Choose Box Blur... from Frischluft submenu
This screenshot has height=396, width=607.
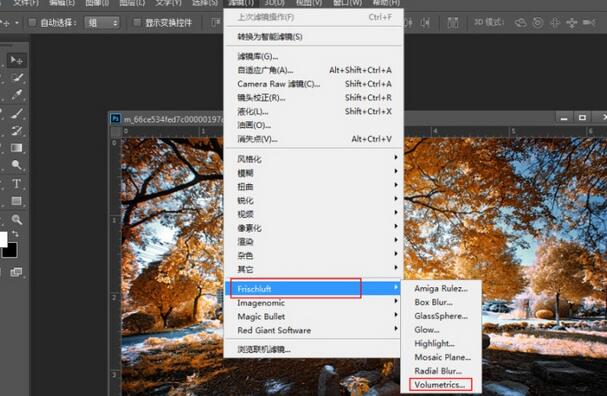(x=441, y=302)
